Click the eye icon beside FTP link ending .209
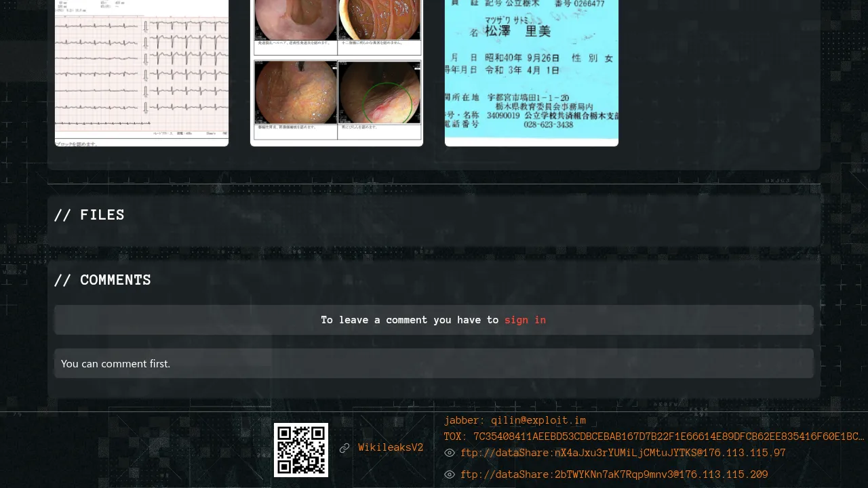Image resolution: width=868 pixels, height=488 pixels. [450, 474]
